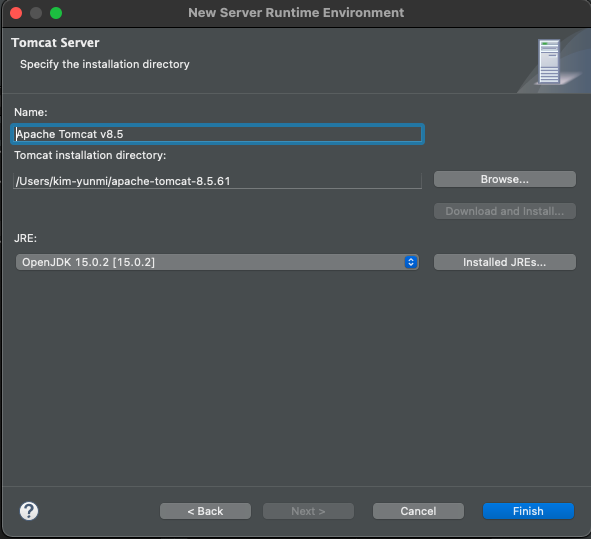The height and width of the screenshot is (539, 591).
Task: Go to previous page with < Back
Action: 205,511
